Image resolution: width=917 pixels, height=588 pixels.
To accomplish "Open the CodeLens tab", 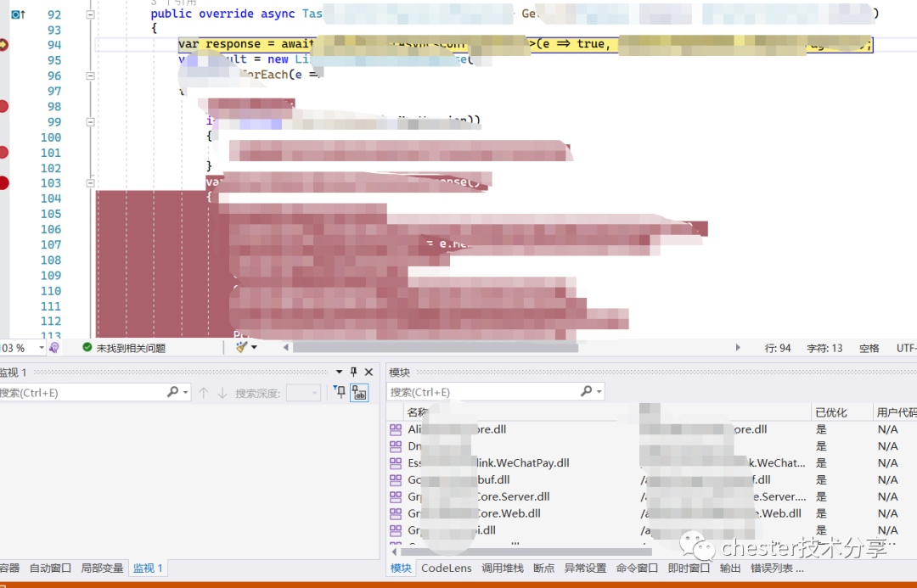I will (x=447, y=568).
